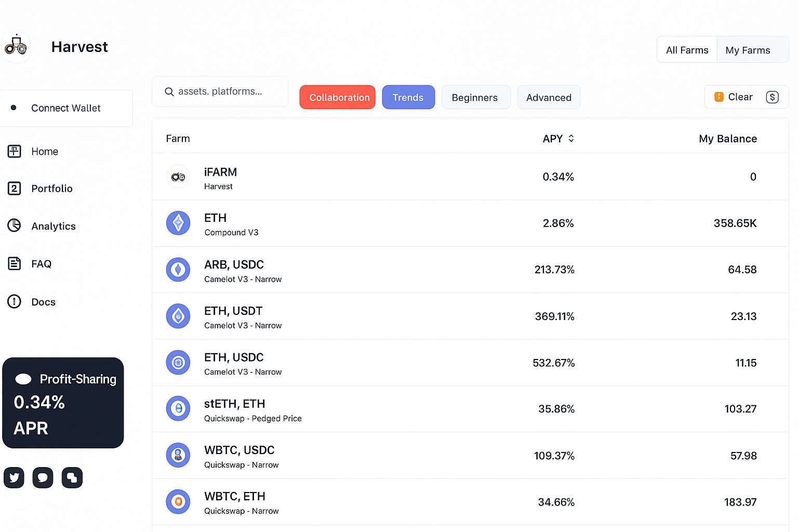Open Portfolio from the sidebar icon
The width and height of the screenshot is (798, 532).
pos(14,189)
